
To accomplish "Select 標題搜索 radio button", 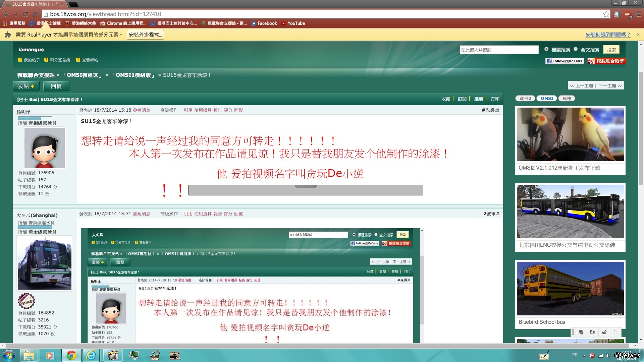I will [546, 49].
